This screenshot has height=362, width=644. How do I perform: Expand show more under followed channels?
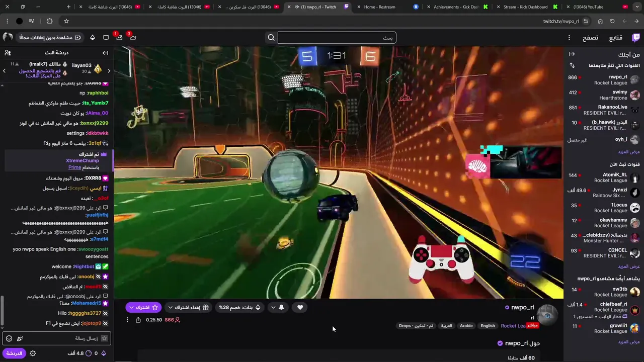click(629, 152)
